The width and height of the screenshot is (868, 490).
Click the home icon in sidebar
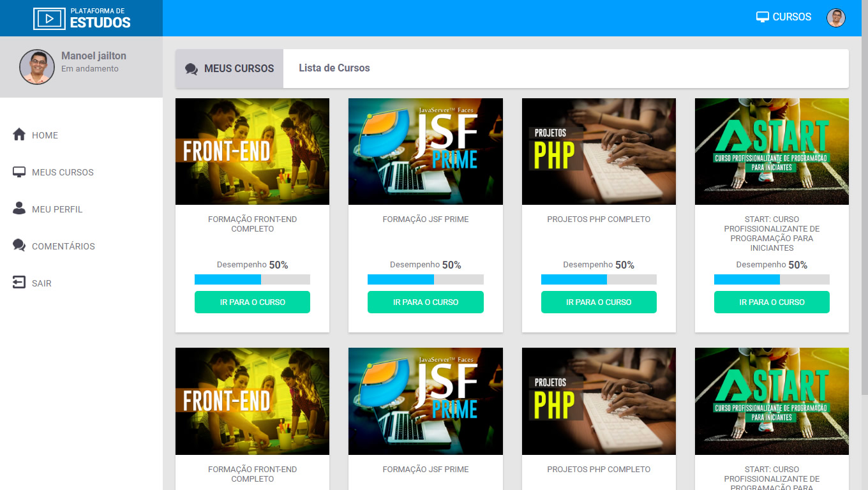click(19, 135)
